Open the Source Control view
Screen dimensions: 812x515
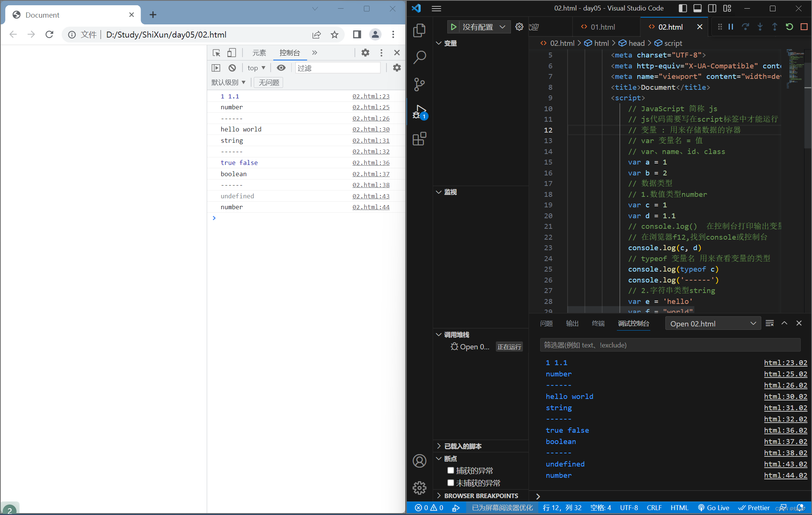point(419,84)
